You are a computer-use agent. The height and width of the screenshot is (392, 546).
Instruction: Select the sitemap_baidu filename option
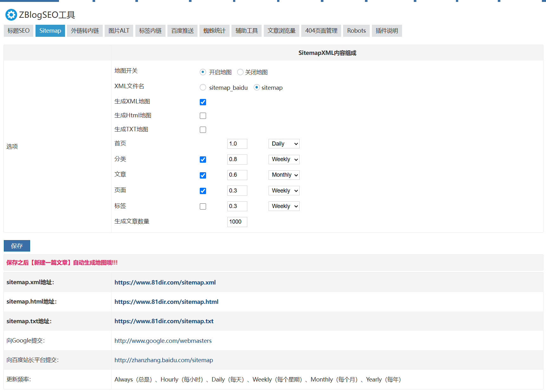203,87
